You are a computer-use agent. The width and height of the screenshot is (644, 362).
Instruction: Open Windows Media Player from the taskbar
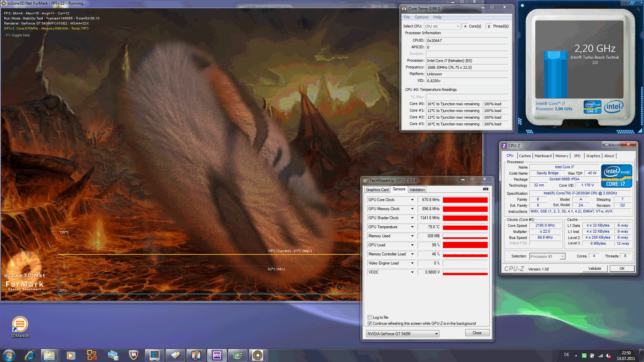70,355
